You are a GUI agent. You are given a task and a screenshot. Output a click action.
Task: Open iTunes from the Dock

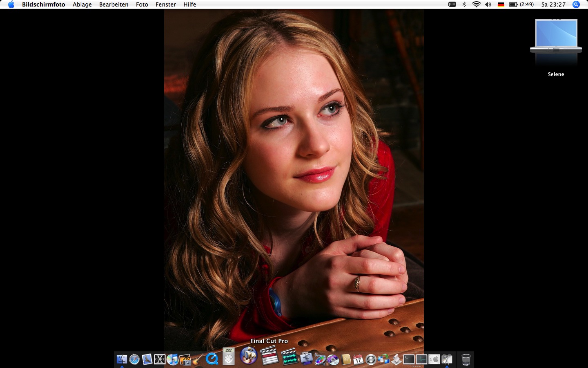coord(172,359)
